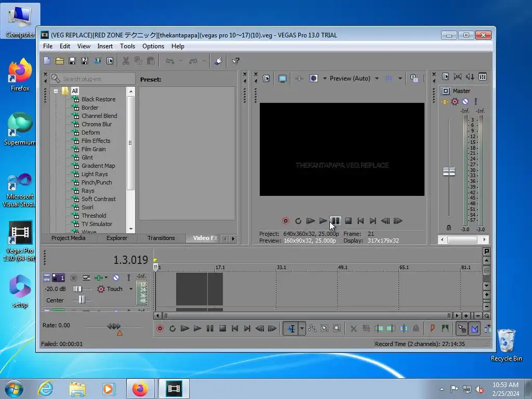Image resolution: width=532 pixels, height=399 pixels.
Task: Open the Mixing Console from the Master panel
Action: click(x=483, y=77)
